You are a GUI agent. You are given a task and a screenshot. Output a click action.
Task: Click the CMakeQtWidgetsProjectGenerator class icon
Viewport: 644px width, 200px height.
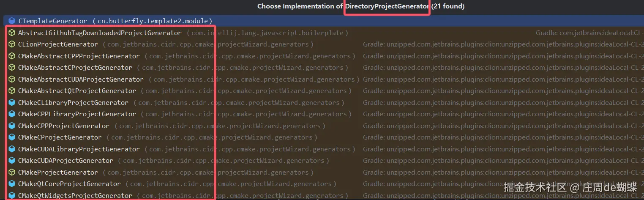click(11, 195)
